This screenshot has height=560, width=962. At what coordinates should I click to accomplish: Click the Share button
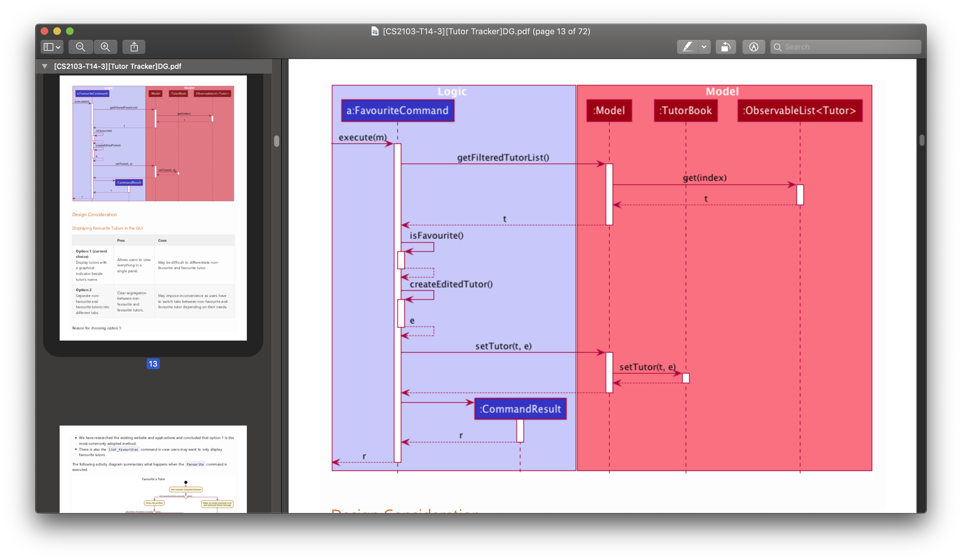(x=134, y=47)
